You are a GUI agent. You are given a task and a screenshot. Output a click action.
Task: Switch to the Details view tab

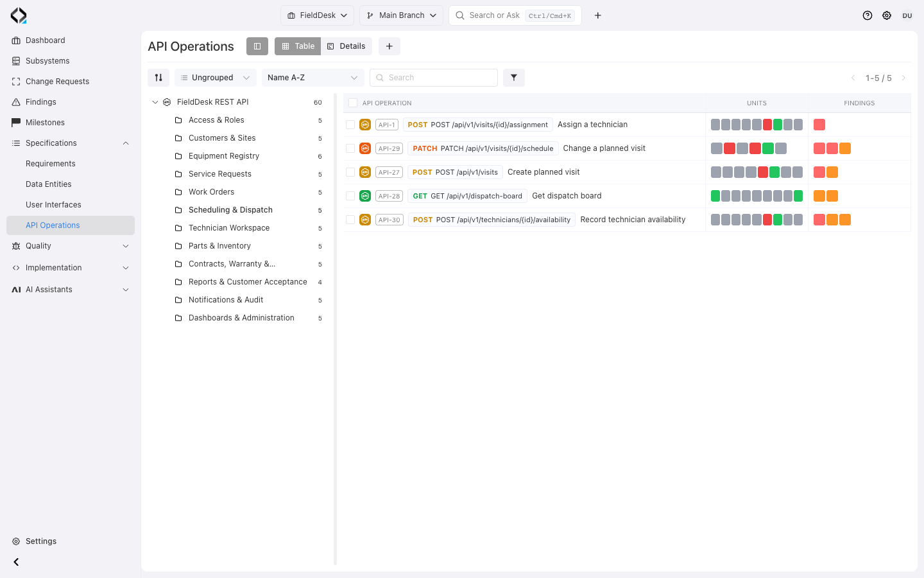(346, 46)
